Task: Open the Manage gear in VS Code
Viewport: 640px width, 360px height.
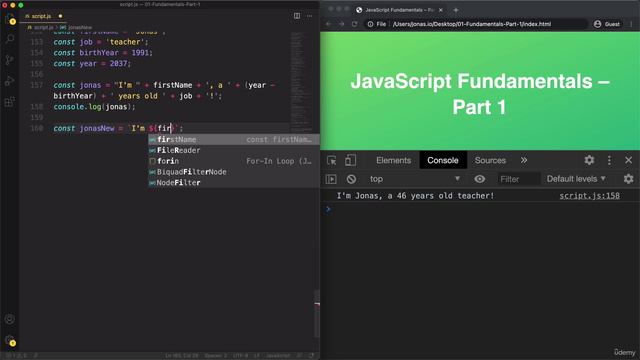Action: 9,340
